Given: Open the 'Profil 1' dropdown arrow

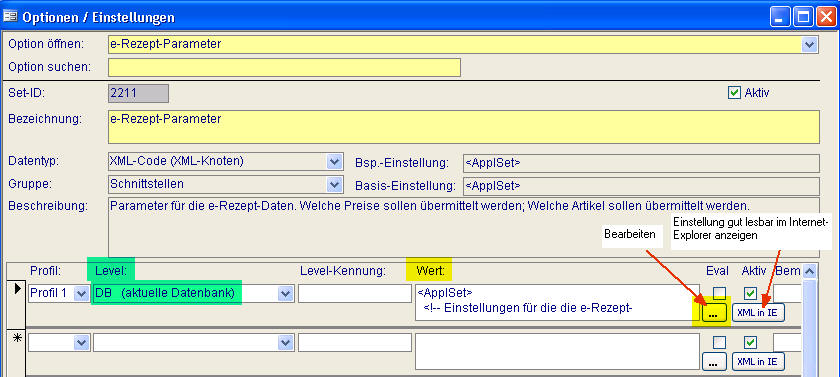Looking at the screenshot, I should 81,293.
